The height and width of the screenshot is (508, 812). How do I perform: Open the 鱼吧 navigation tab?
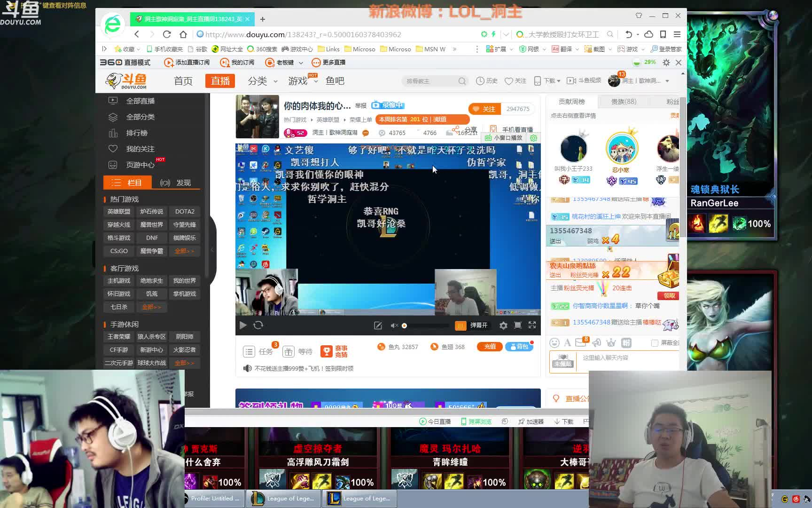point(335,81)
